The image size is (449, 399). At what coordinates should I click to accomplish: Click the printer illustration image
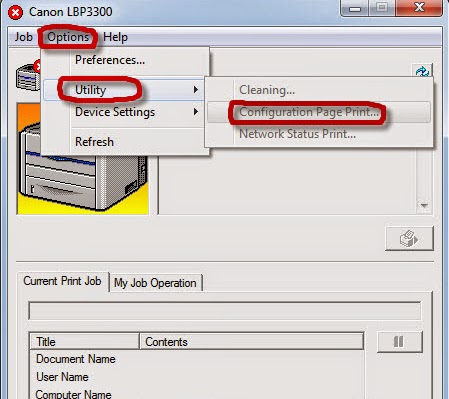[83, 159]
